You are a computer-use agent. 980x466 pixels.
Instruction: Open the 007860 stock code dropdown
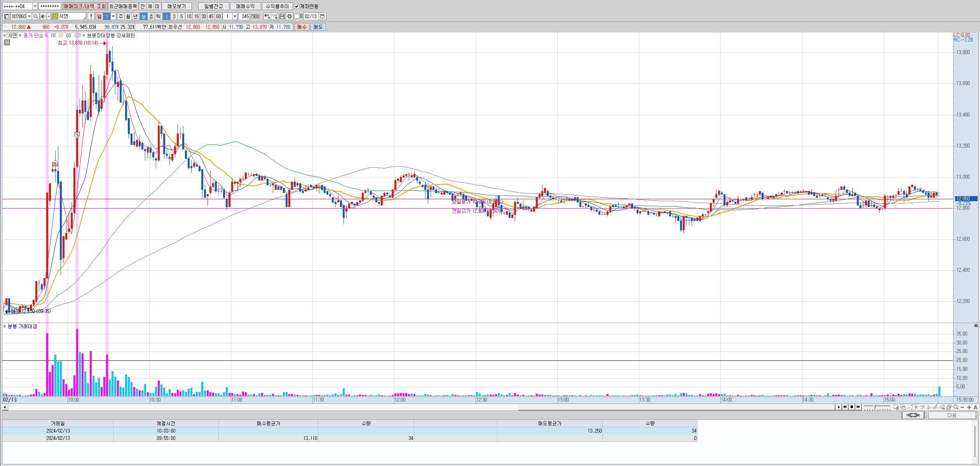(30, 16)
